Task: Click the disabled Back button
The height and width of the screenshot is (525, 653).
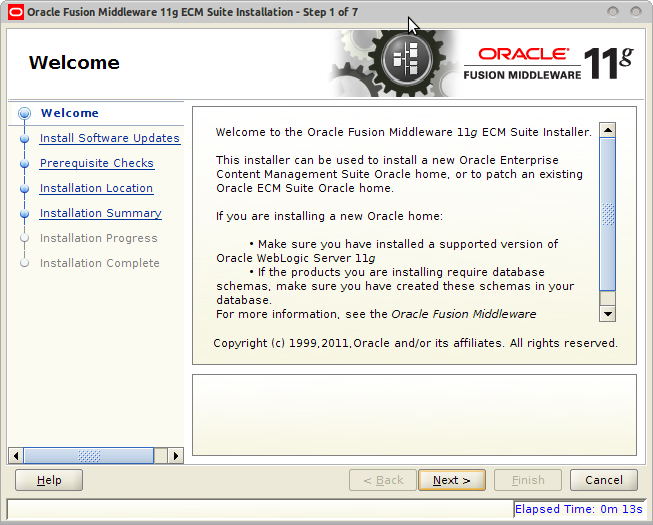Action: click(383, 480)
